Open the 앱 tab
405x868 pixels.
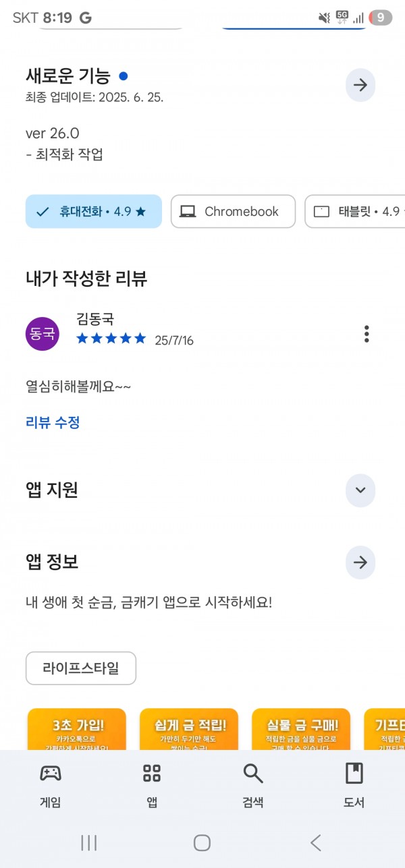[x=152, y=786]
